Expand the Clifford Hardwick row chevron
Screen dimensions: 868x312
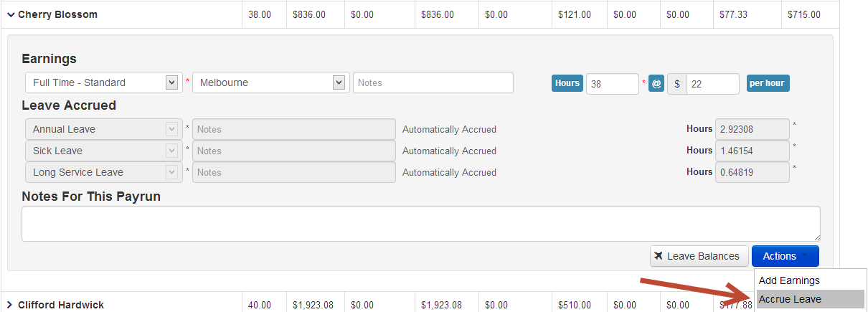tap(10, 305)
